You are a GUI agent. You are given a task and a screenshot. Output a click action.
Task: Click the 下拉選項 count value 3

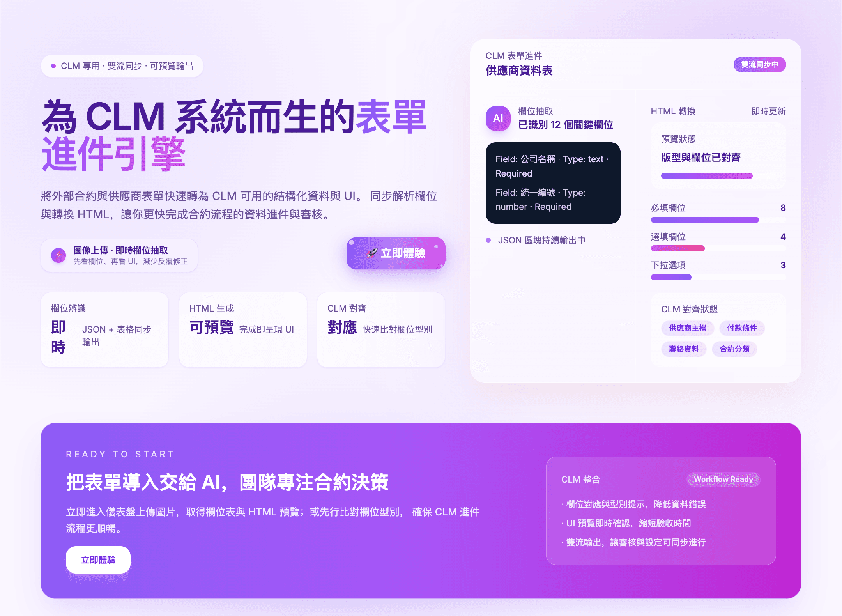(x=783, y=265)
